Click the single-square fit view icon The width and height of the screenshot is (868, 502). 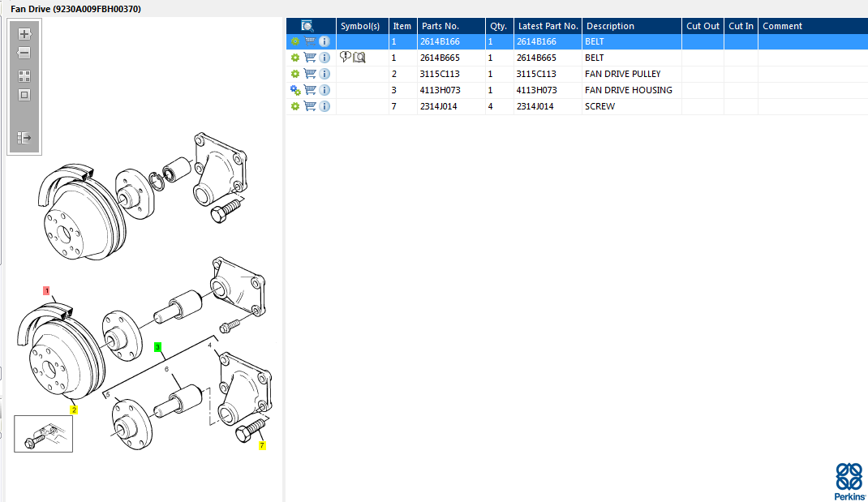(x=24, y=95)
